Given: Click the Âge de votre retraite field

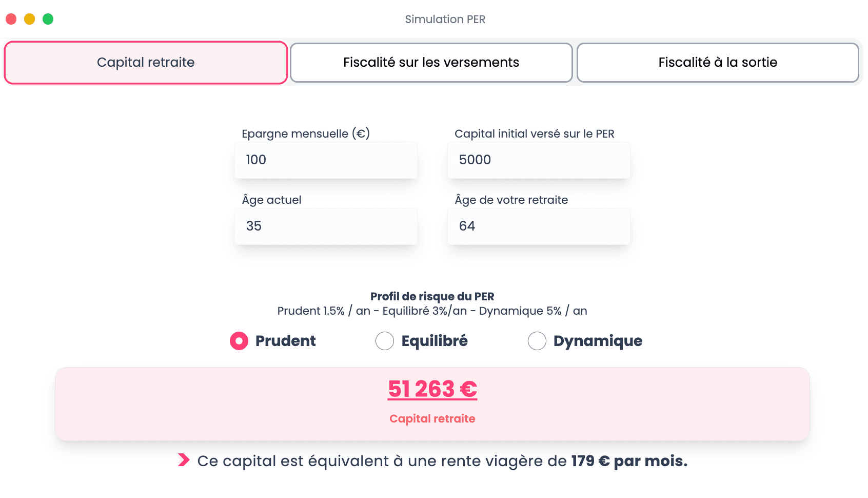Looking at the screenshot, I should 538,226.
